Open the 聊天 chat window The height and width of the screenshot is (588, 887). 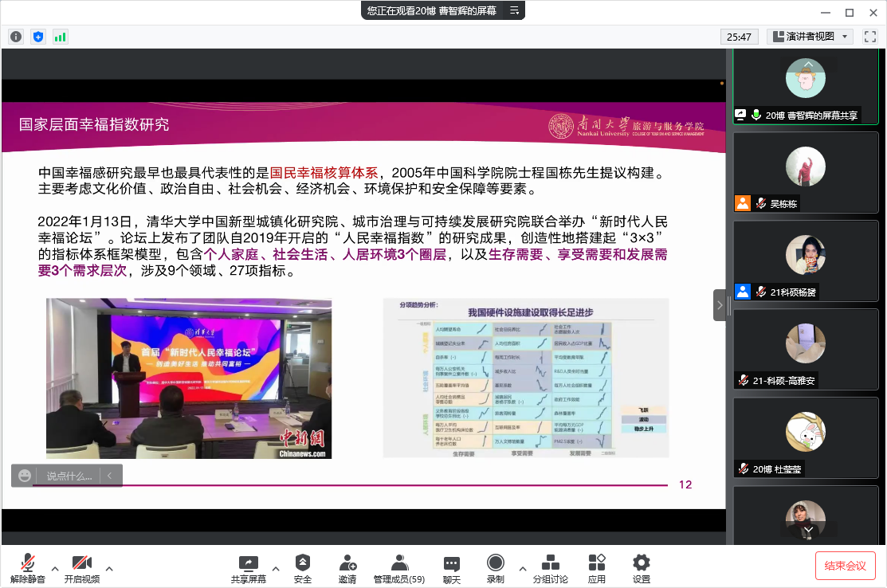[x=452, y=569]
